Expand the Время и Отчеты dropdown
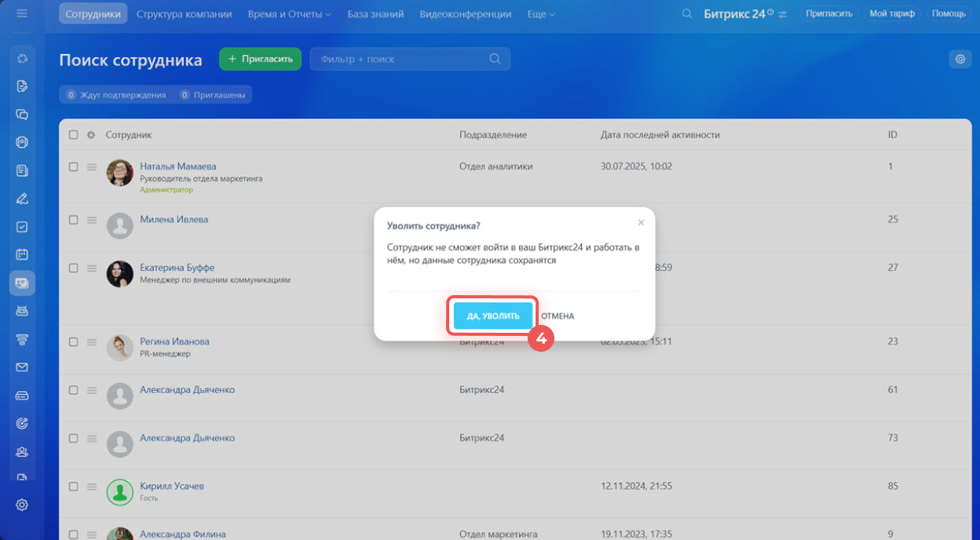 (x=289, y=14)
